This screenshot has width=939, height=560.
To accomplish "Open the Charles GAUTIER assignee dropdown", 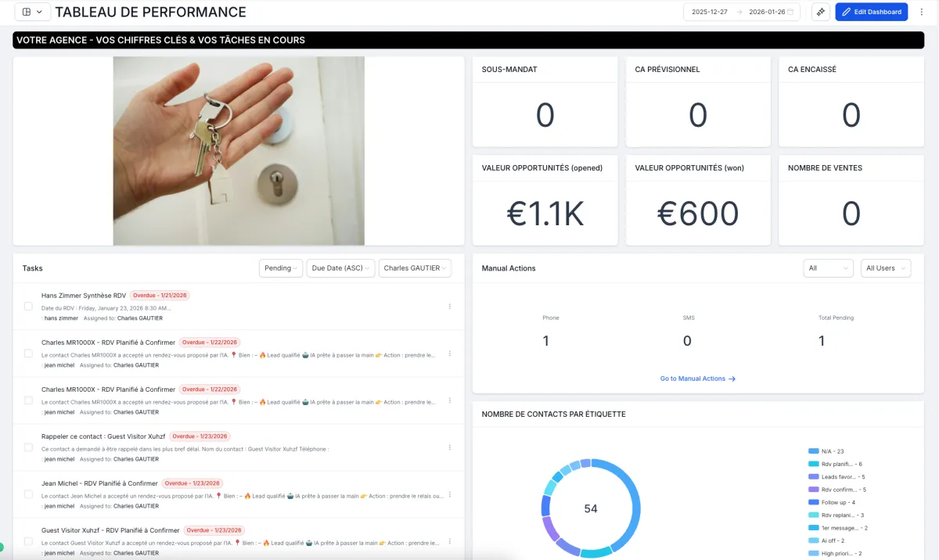I will 415,268.
